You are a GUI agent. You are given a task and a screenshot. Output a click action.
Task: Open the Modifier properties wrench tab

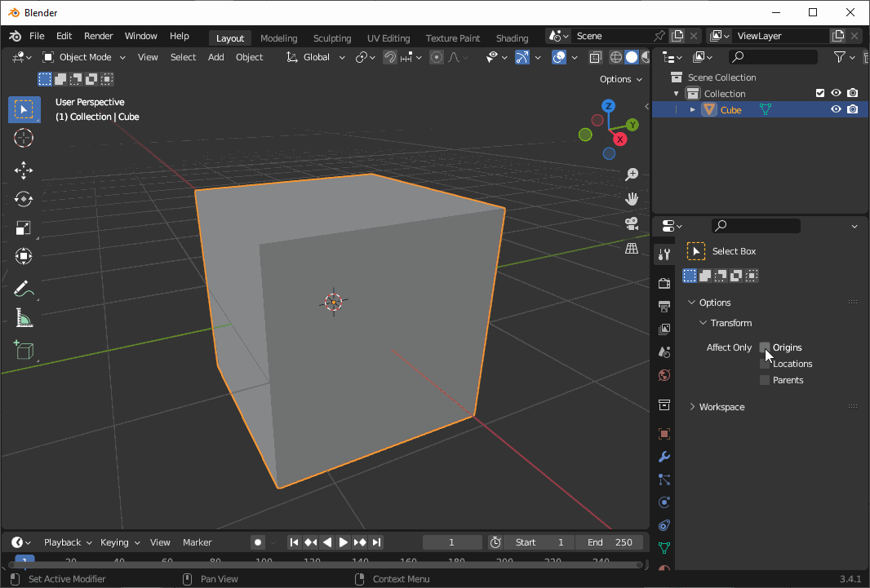[664, 458]
